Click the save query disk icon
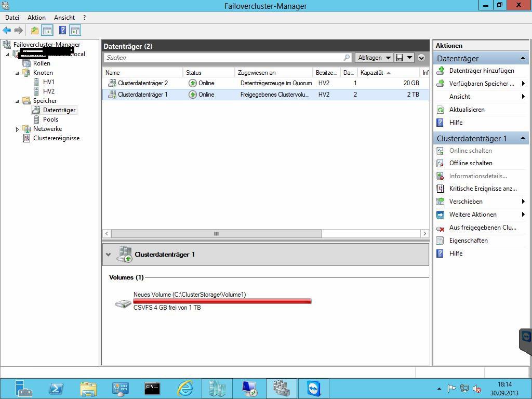532x399 pixels. tap(400, 58)
